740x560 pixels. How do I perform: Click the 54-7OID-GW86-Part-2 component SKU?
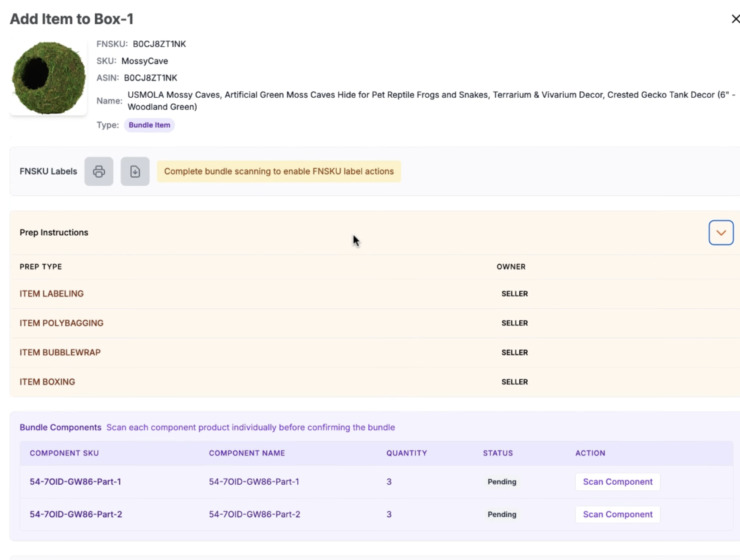click(x=76, y=514)
